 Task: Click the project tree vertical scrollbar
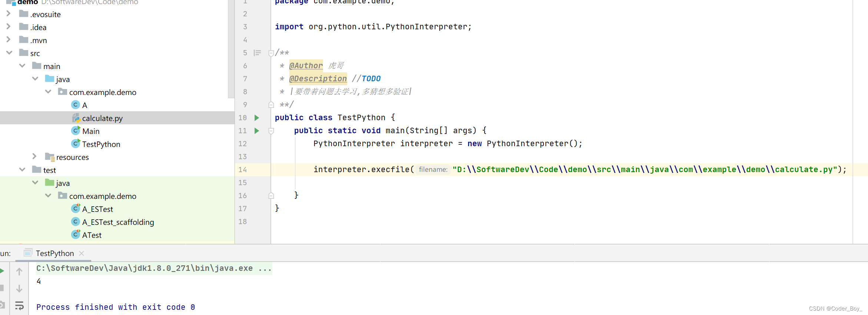(232, 48)
